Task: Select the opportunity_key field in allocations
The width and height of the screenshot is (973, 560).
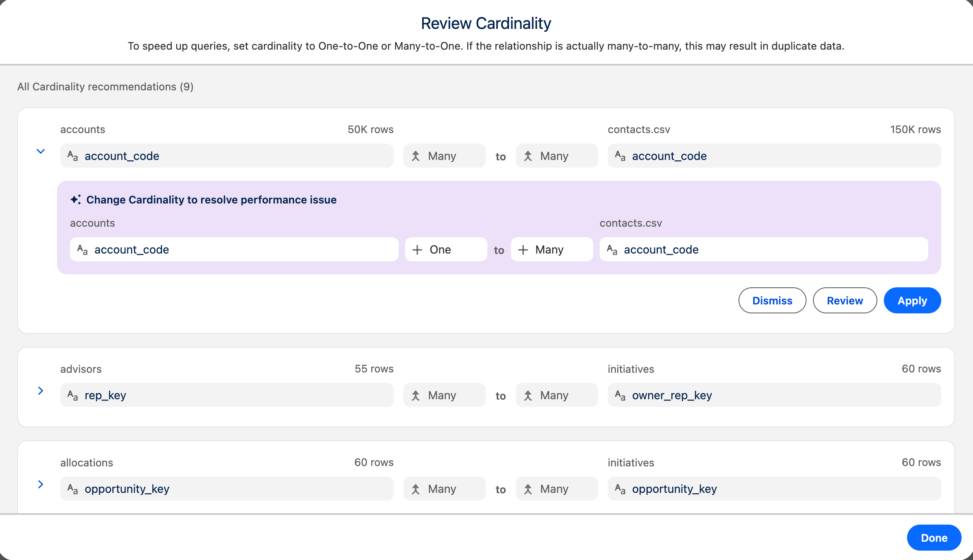Action: pos(227,488)
